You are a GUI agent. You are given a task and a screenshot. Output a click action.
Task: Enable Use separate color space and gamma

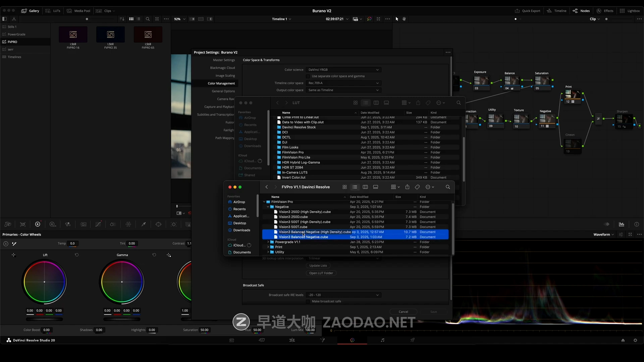click(308, 76)
